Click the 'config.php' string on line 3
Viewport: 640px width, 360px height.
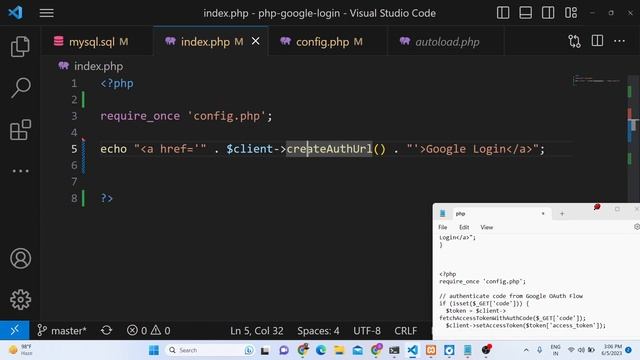(227, 116)
